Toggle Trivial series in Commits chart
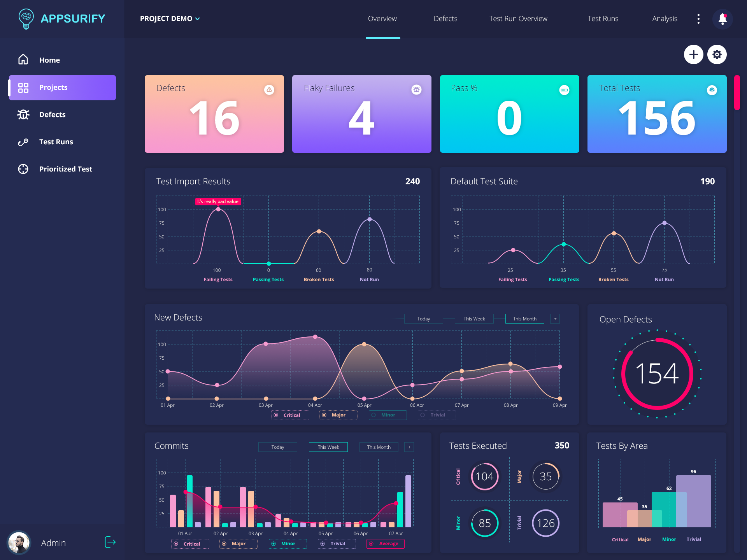Screen dimensions: 747x560 tap(337, 544)
